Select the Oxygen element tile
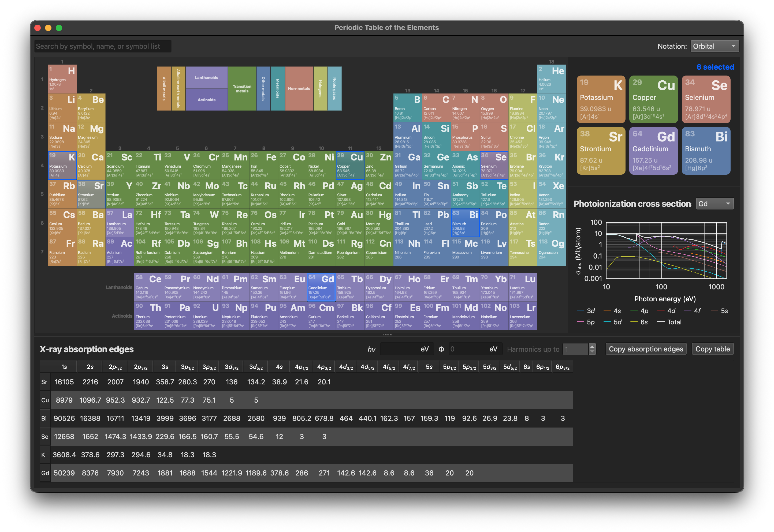Viewport: 774px width, 532px height. click(494, 108)
